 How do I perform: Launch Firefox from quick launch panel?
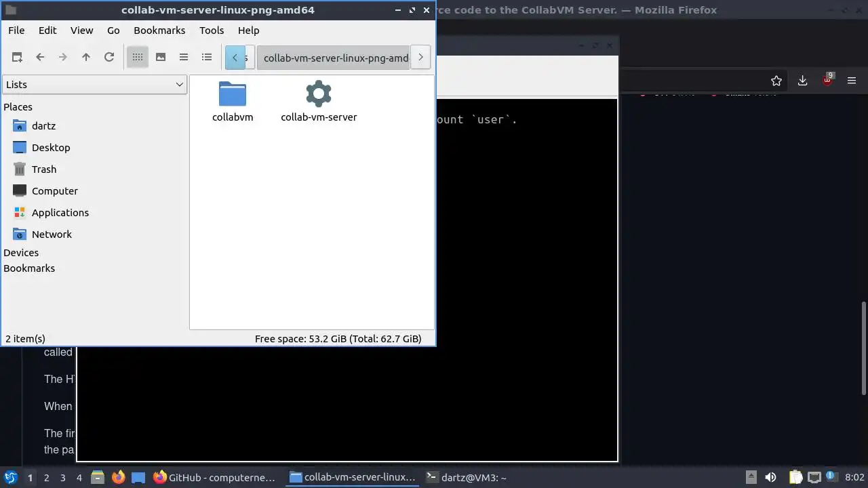click(x=119, y=477)
